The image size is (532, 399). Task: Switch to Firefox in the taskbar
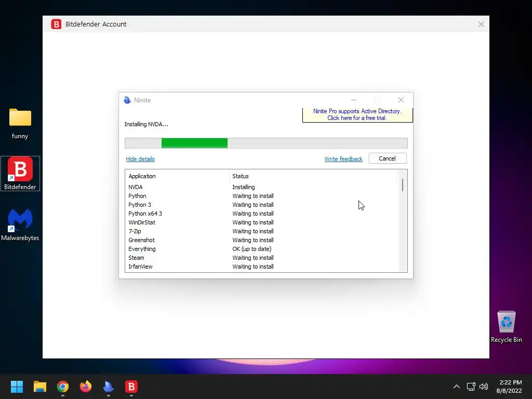pos(86,387)
